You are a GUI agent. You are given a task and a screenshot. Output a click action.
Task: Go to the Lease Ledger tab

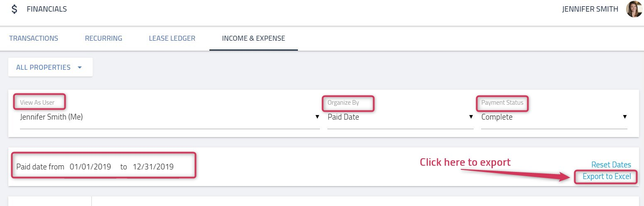(172, 38)
